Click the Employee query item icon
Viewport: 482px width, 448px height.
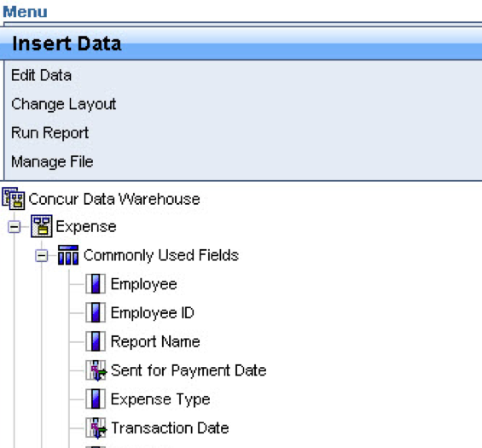pos(96,284)
